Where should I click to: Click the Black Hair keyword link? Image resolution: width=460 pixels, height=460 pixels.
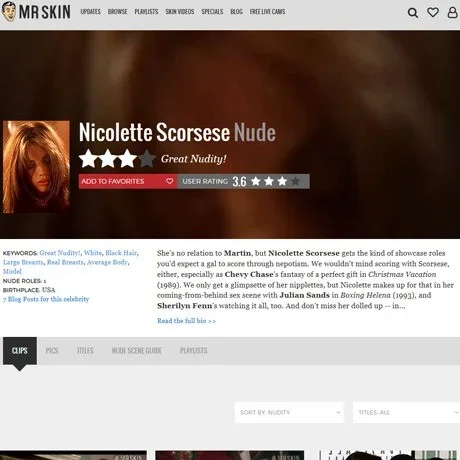coord(121,253)
